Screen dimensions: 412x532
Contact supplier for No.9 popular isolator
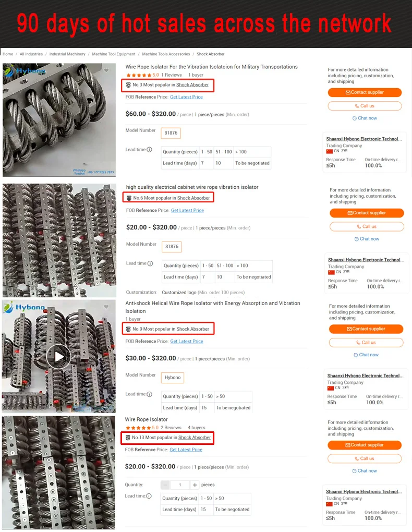pos(366,329)
